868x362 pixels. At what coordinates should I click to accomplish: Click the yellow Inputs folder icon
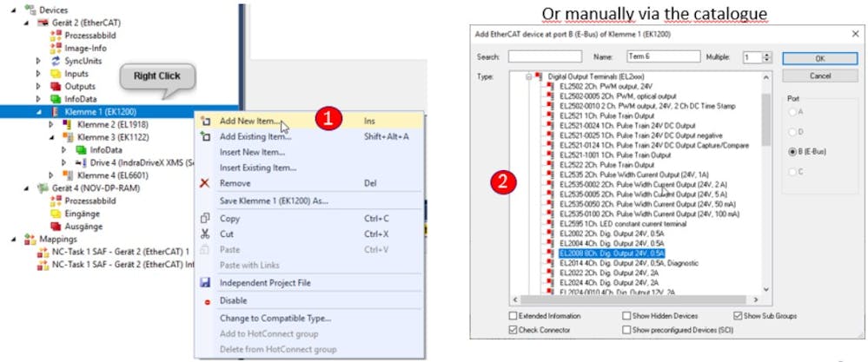pos(56,74)
